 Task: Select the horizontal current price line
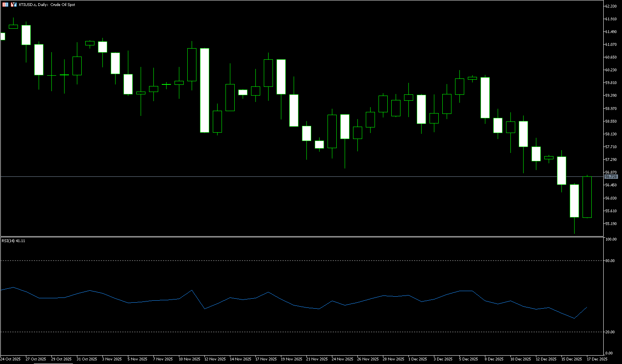click(279, 176)
